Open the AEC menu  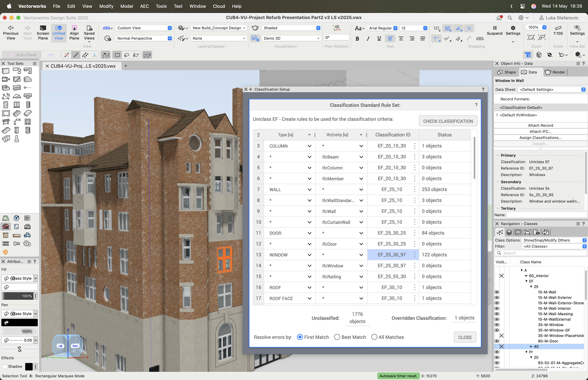click(144, 6)
